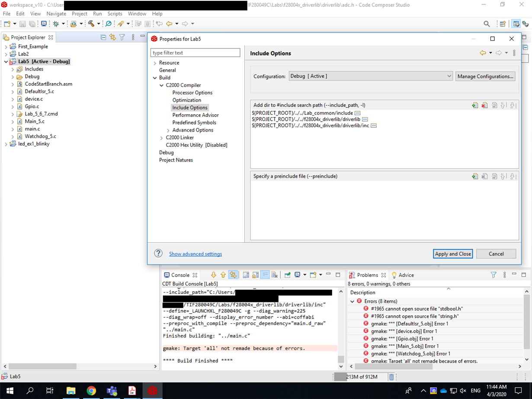Click Manage Configurations button

click(x=485, y=76)
